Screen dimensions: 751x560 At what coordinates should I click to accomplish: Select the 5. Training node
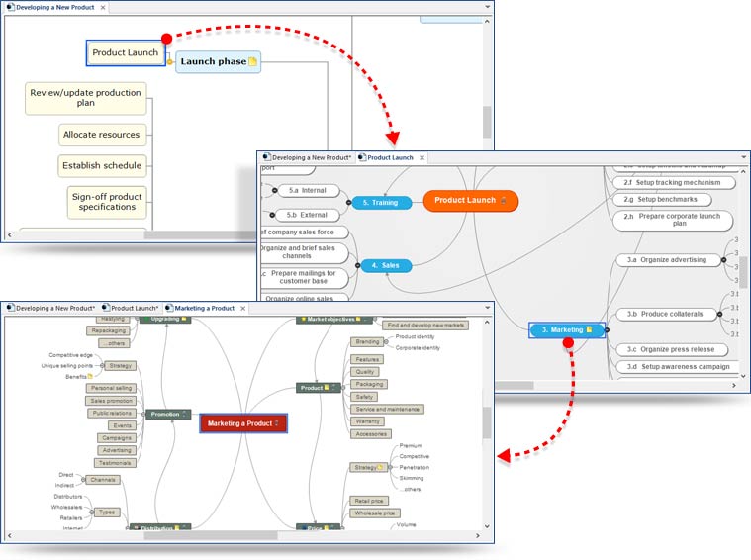coord(381,203)
